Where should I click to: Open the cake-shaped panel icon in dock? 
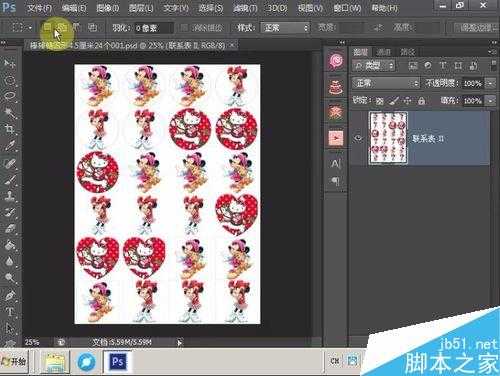click(336, 87)
